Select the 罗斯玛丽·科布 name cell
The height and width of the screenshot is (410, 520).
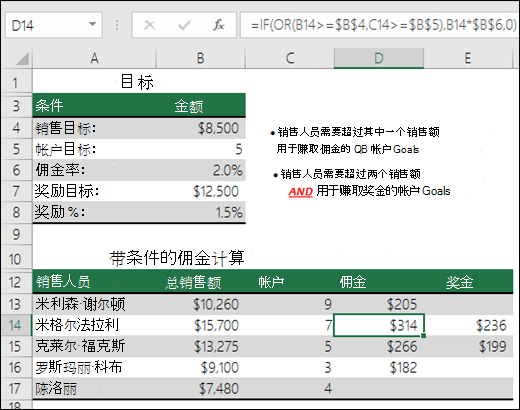94,367
